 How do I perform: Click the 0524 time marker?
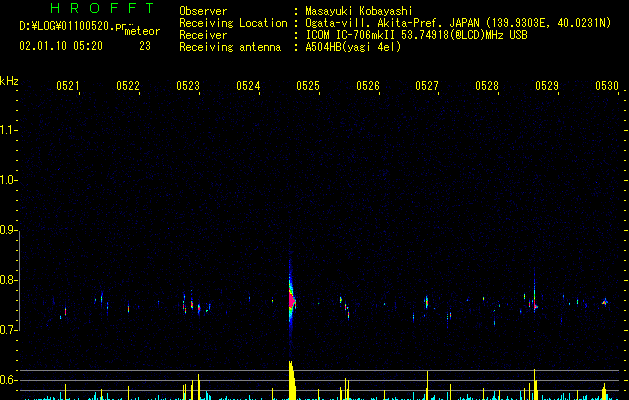[x=248, y=85]
